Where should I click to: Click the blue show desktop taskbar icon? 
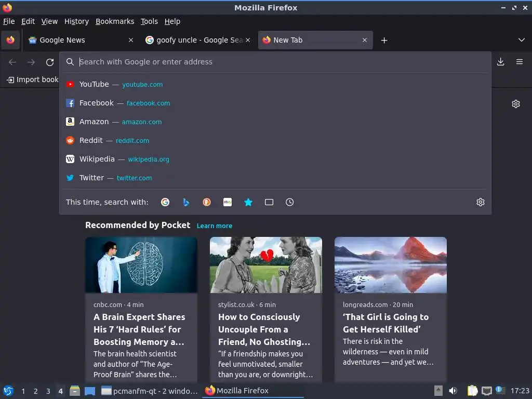tap(90, 391)
